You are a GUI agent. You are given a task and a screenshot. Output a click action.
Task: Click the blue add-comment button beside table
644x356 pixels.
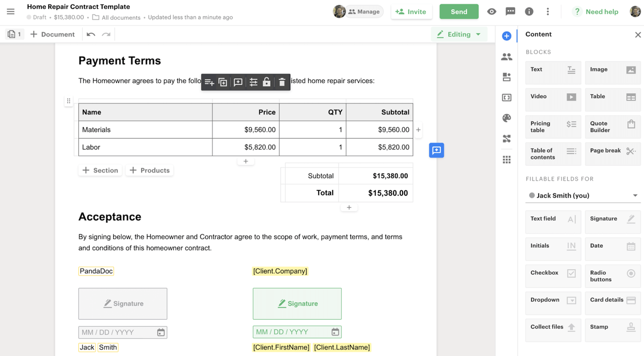point(436,151)
